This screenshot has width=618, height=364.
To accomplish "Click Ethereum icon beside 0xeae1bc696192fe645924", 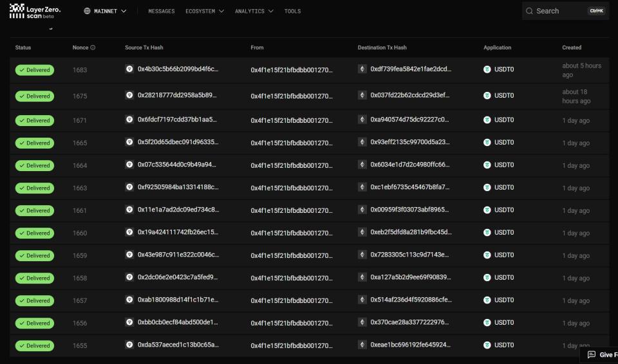I will [x=362, y=345].
